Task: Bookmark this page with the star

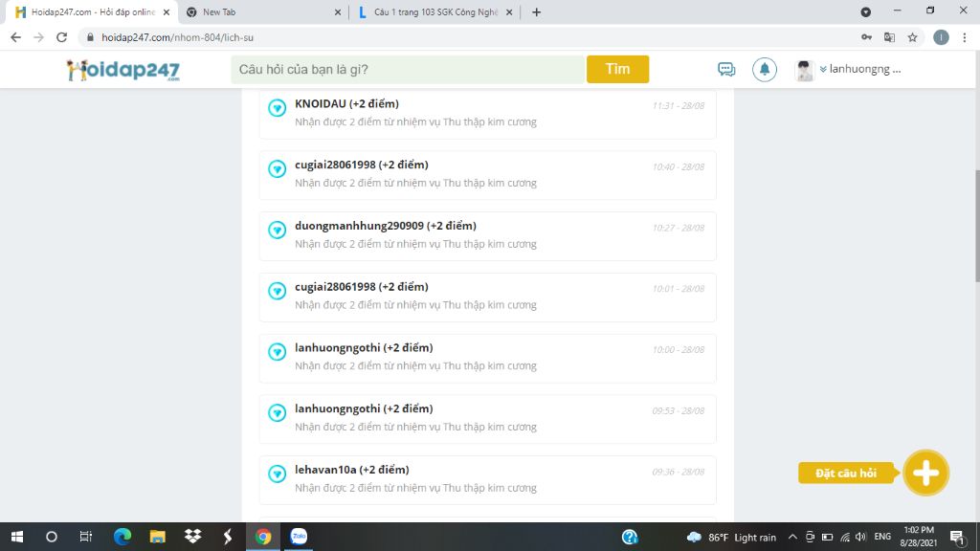Action: point(912,37)
